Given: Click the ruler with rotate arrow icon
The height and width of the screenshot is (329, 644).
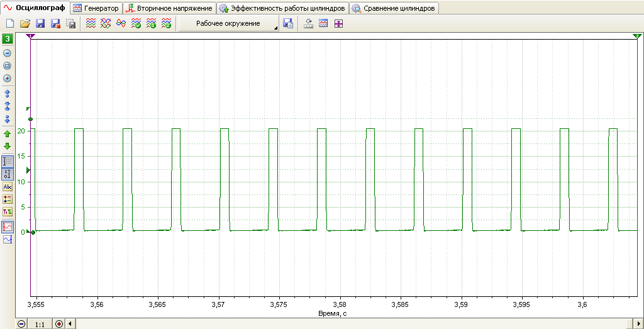Looking at the screenshot, I should click(308, 24).
